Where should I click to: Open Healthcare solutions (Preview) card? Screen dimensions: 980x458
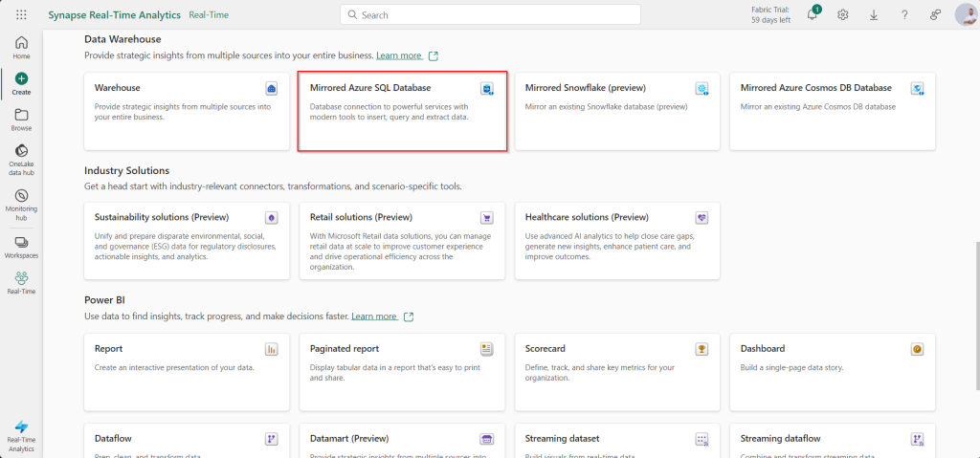click(x=617, y=241)
